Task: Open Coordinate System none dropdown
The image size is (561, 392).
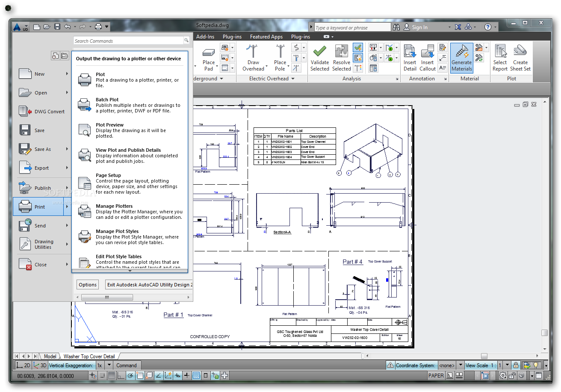Action: click(x=460, y=365)
